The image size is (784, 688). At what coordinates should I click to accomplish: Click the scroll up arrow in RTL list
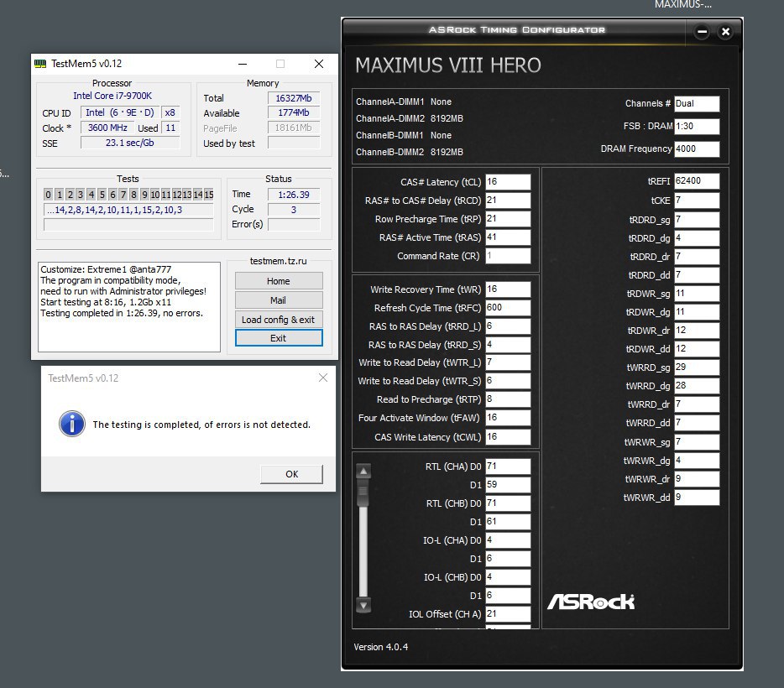[363, 471]
